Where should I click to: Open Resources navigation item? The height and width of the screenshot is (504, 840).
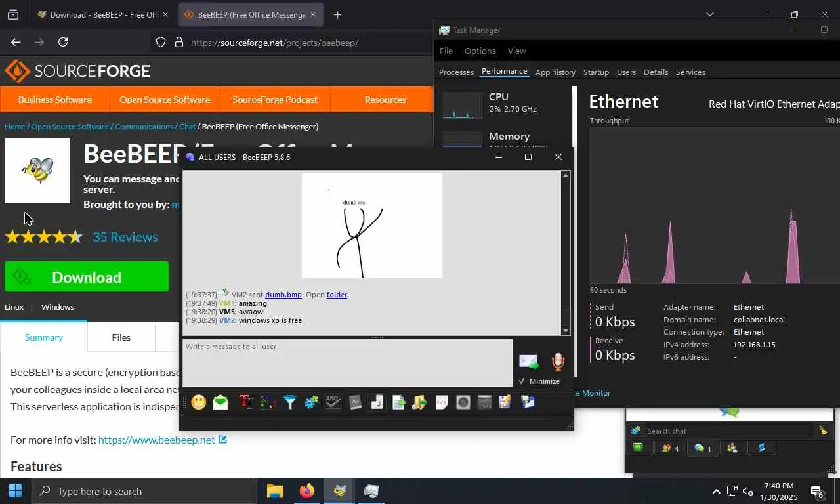click(385, 100)
